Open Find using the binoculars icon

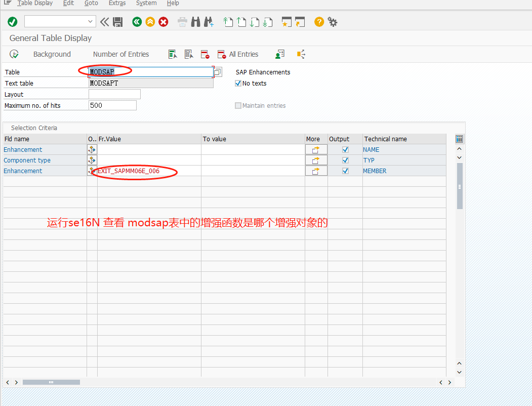[x=196, y=22]
